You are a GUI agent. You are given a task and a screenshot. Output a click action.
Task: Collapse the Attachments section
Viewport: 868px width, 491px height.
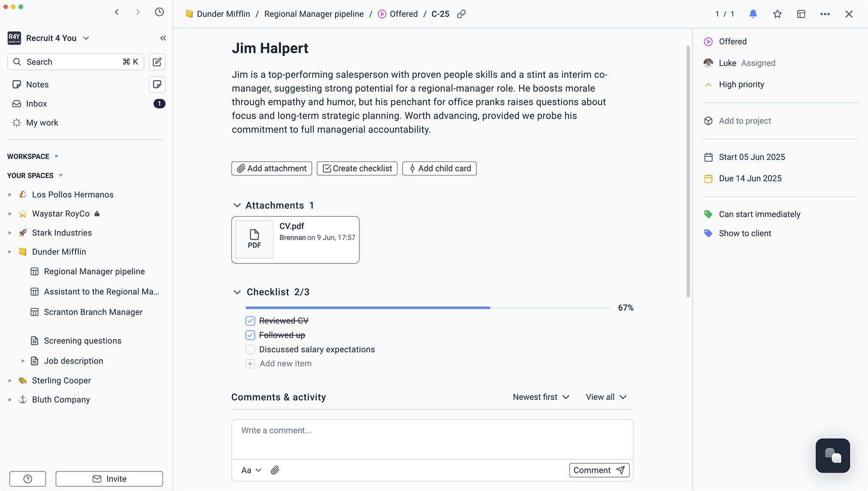237,205
